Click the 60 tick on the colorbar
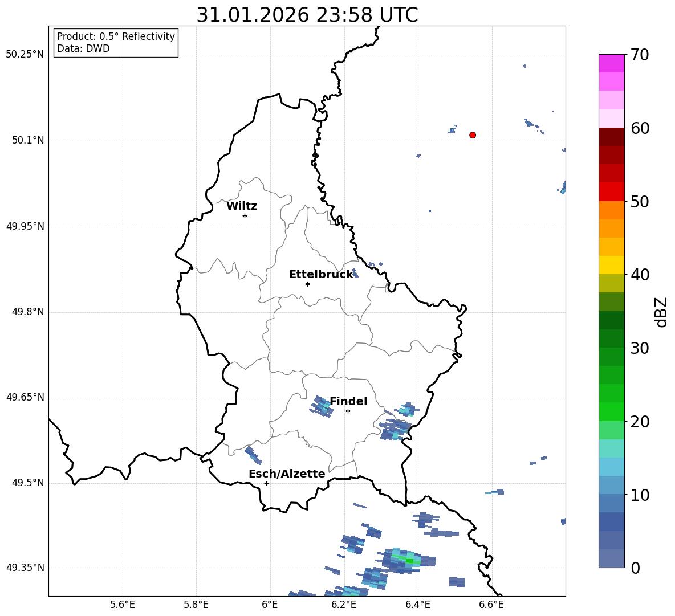The height and width of the screenshot is (616, 675). 640,128
